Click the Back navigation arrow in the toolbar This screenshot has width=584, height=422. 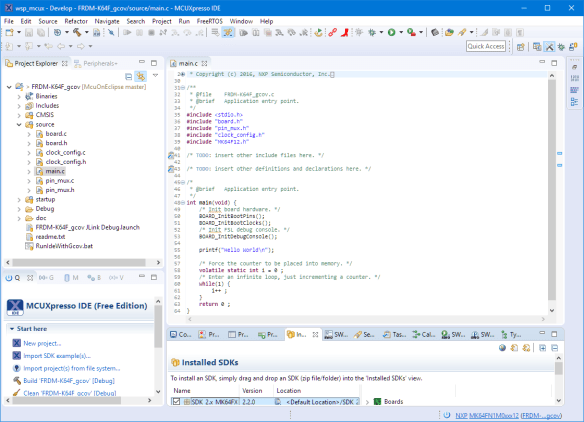point(61,46)
